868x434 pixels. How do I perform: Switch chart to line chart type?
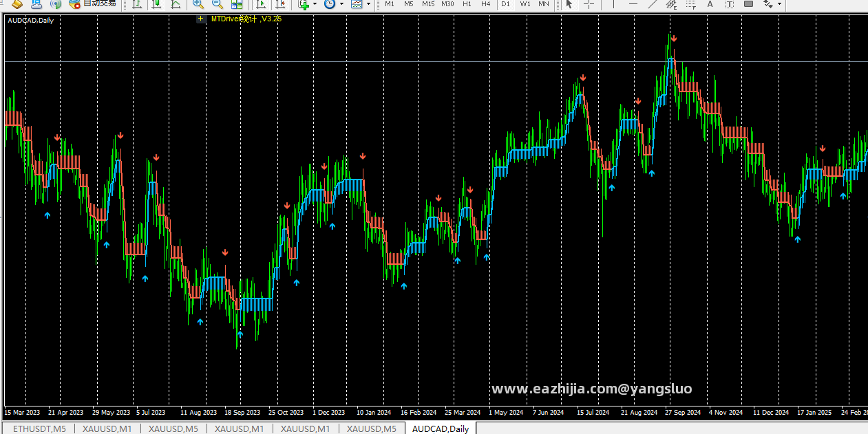(x=176, y=3)
